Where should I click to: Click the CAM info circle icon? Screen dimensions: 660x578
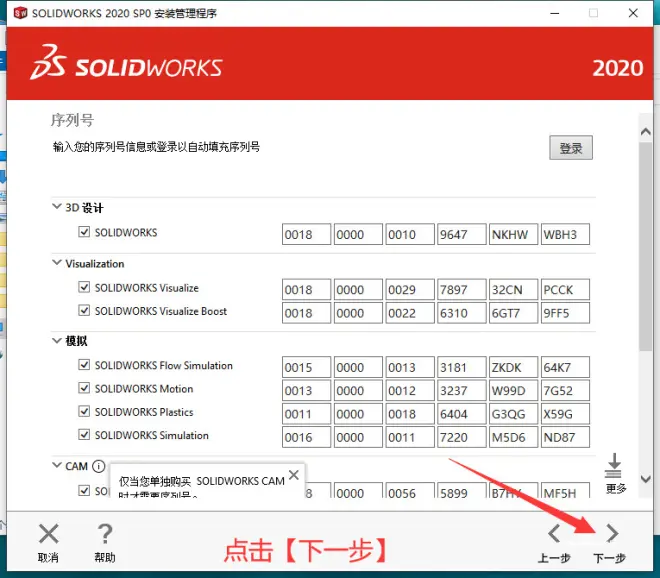pos(98,466)
